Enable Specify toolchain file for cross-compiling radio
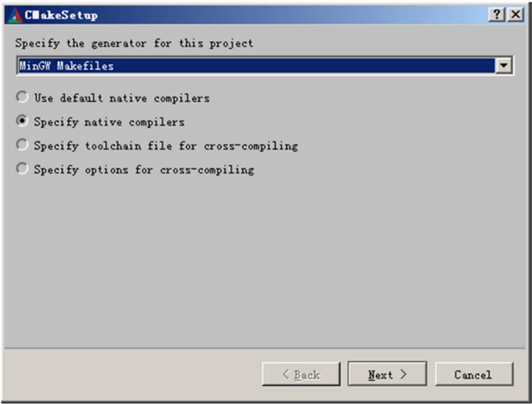Screen dimensions: 532x404 tap(22, 145)
